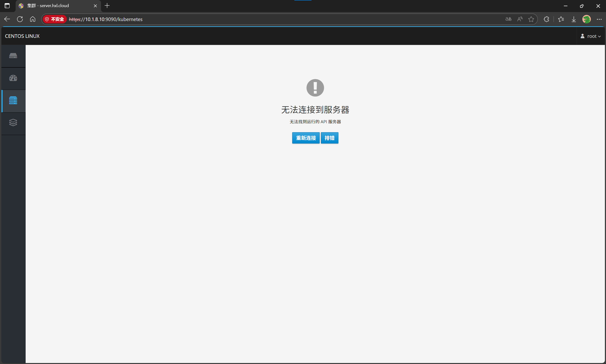This screenshot has width=606, height=364.
Task: Open the root user dropdown menu
Action: pos(591,36)
